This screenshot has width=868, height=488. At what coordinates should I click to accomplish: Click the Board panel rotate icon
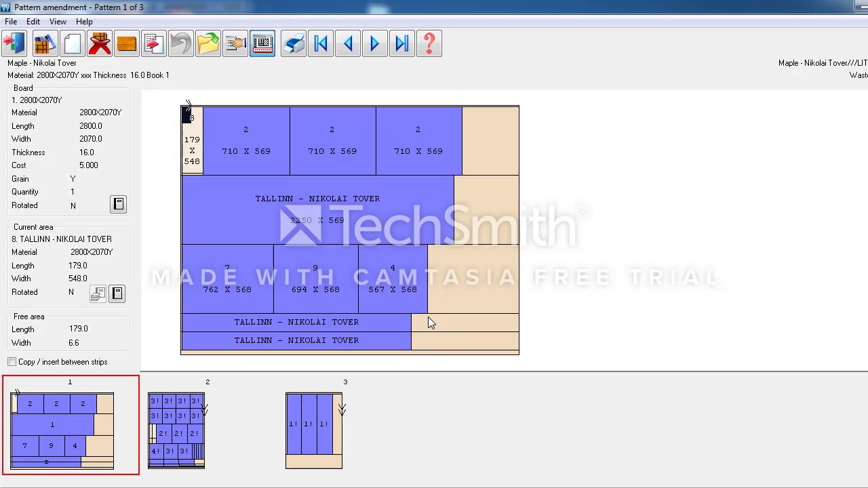[118, 204]
